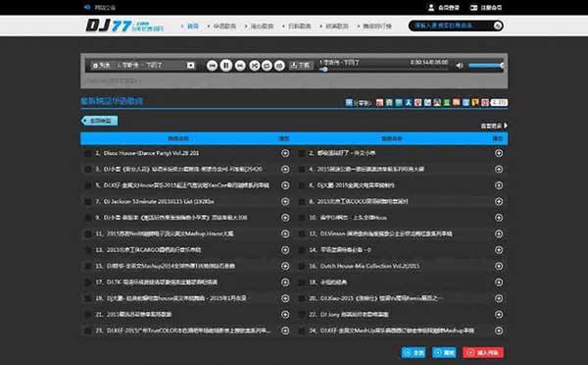
Task: Skip to the previous track
Action: point(212,66)
